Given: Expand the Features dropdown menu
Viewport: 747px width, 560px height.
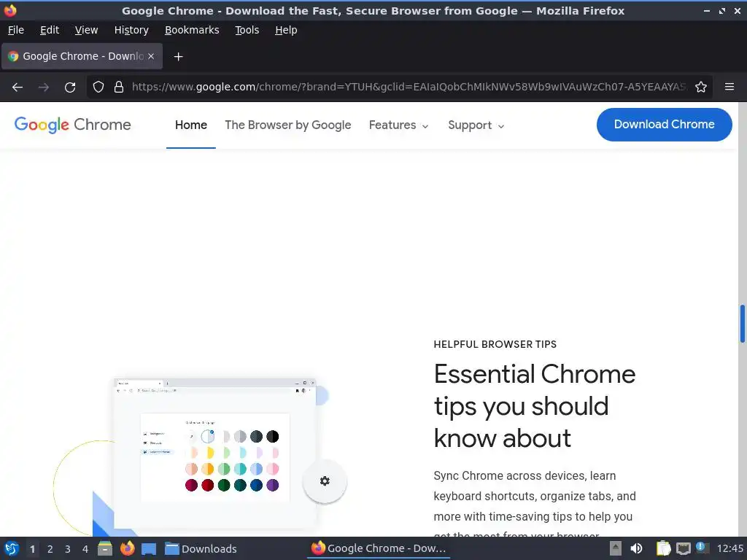Looking at the screenshot, I should point(399,125).
